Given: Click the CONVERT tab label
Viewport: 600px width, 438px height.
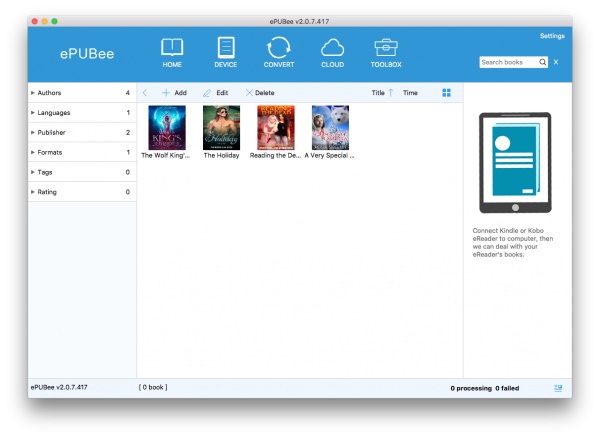Looking at the screenshot, I should (x=279, y=65).
